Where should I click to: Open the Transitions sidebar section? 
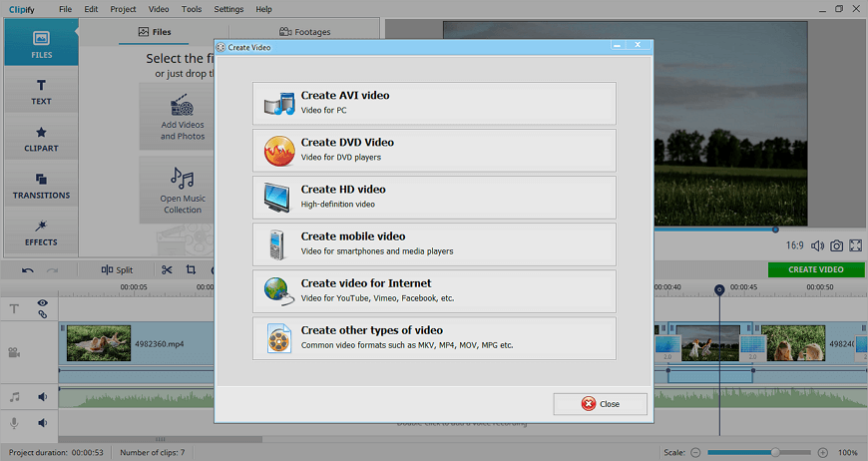(x=42, y=185)
